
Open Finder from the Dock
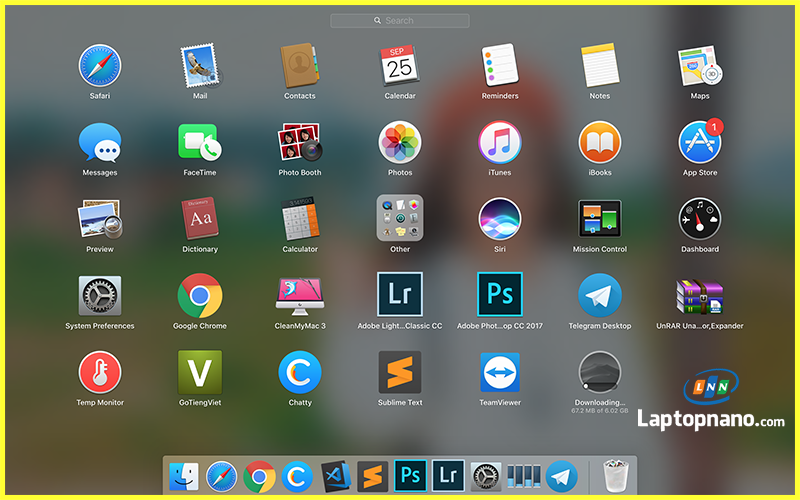(184, 476)
